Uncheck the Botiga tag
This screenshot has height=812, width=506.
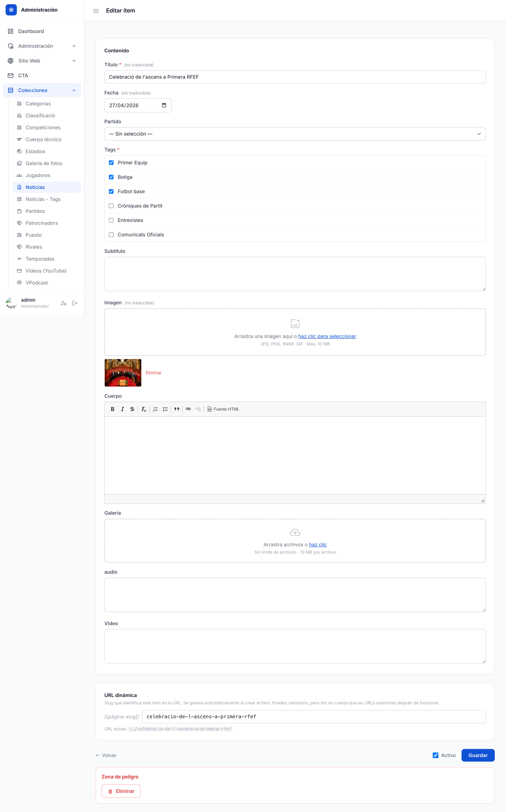click(111, 177)
